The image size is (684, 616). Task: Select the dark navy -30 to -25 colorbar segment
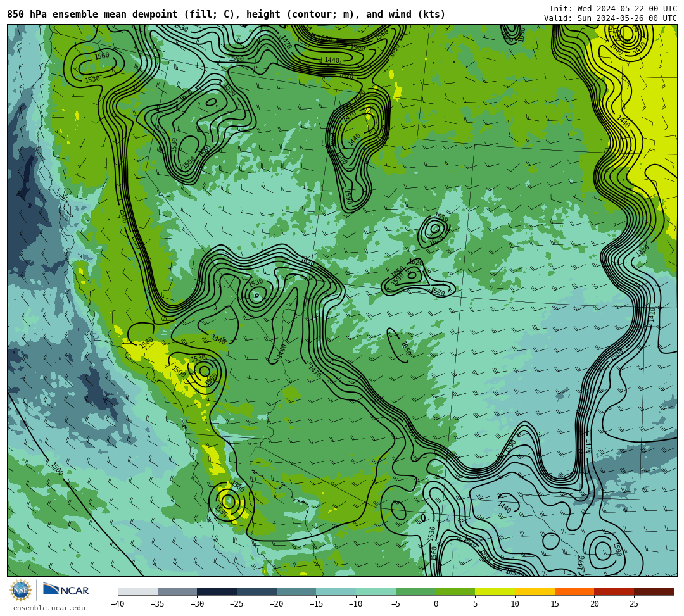coord(217,591)
